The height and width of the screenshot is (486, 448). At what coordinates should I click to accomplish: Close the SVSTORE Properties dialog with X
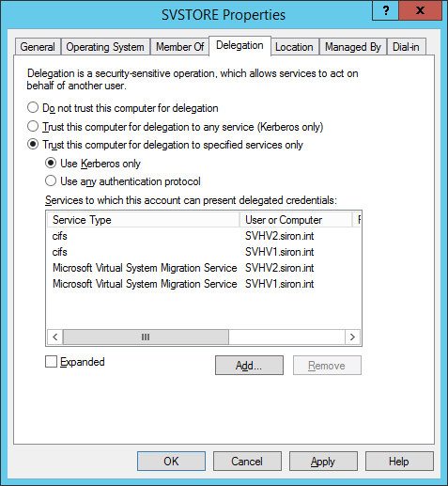(420, 10)
